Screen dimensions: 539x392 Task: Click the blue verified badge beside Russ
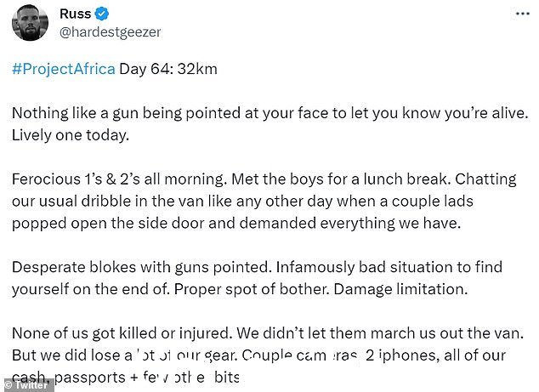[x=102, y=14]
